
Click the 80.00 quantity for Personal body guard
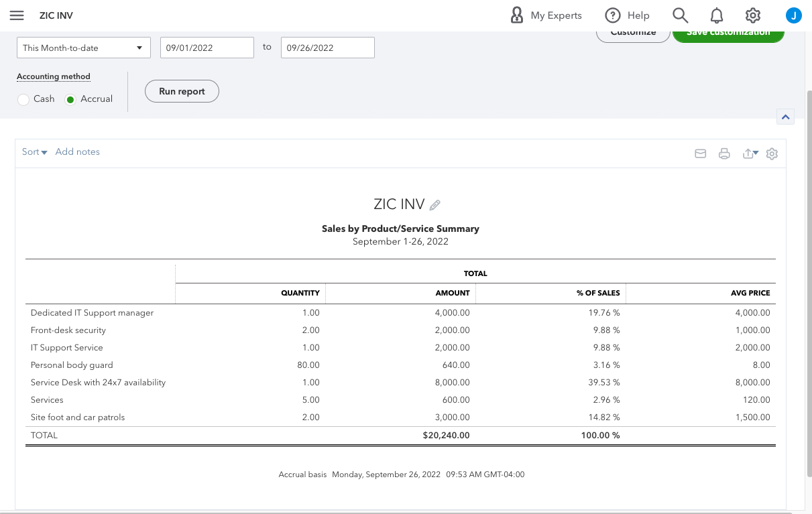[x=308, y=365]
